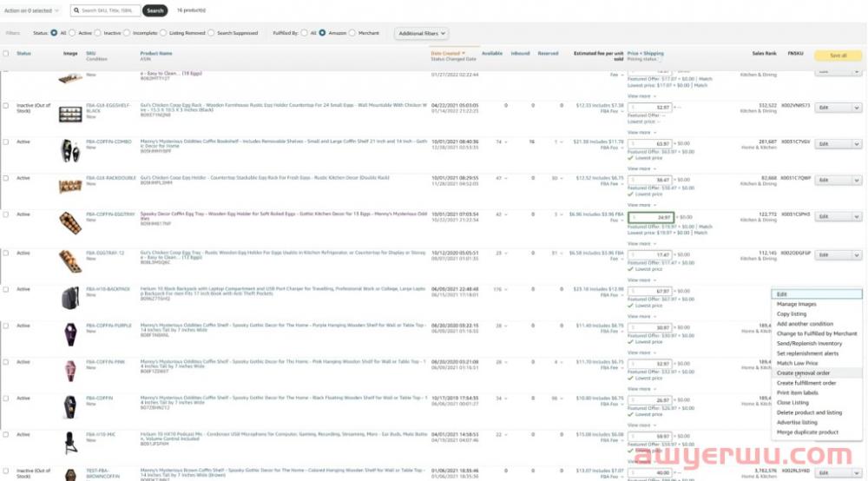
Task: Open FBA-COFFIN-COMBO SKU link
Action: pos(108,142)
